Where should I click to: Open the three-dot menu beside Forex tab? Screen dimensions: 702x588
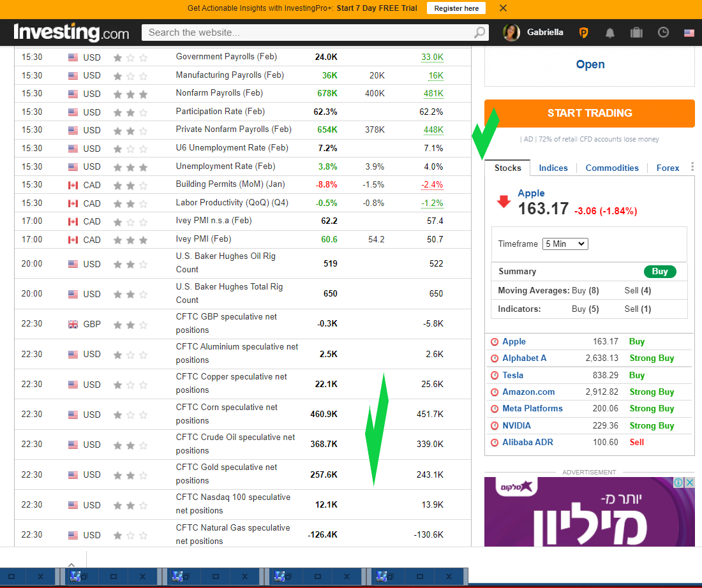pyautogui.click(x=692, y=167)
